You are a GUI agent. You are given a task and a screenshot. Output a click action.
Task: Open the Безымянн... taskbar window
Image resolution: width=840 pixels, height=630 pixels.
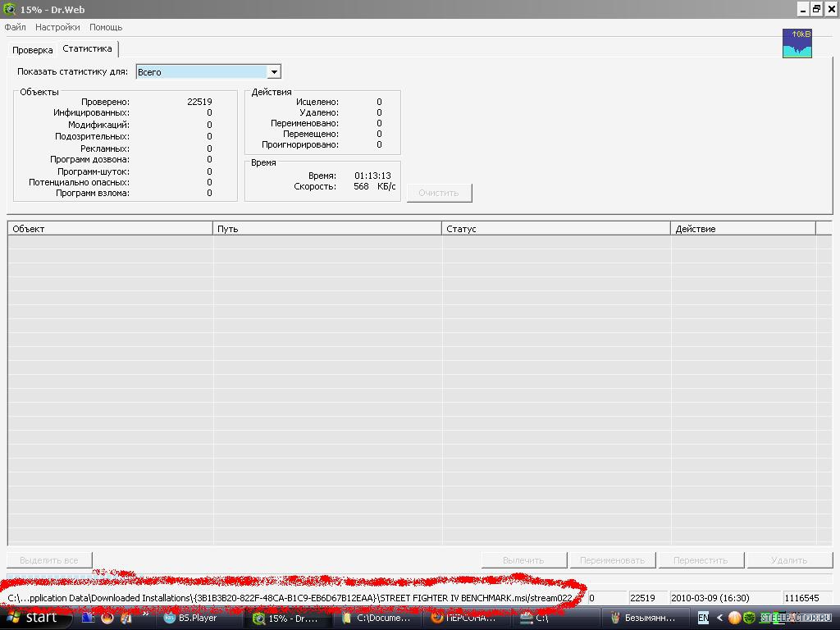643,618
